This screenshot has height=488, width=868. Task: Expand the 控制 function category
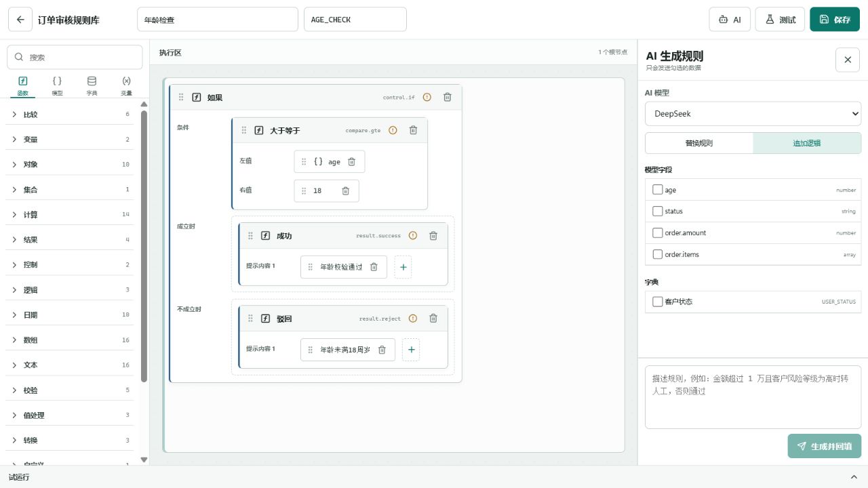(71, 265)
